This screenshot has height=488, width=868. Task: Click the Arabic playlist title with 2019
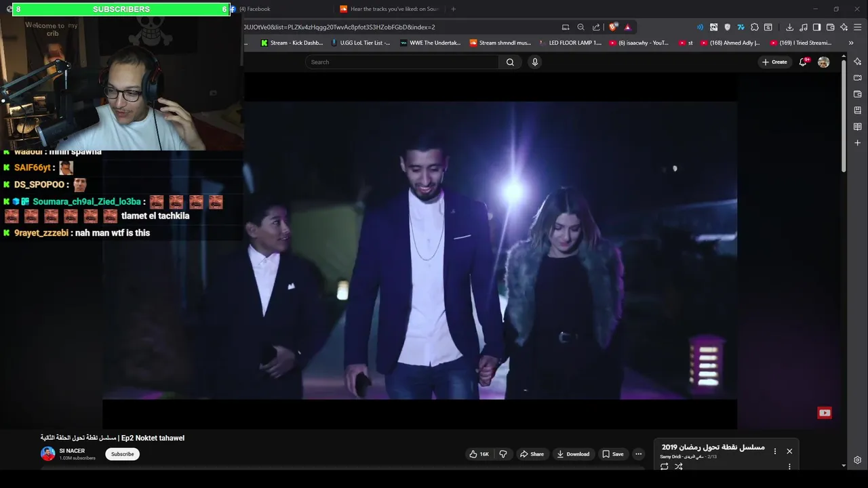(x=713, y=447)
